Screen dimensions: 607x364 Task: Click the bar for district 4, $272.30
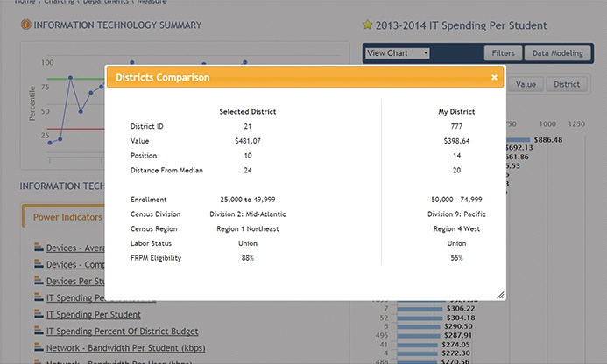[417, 353]
